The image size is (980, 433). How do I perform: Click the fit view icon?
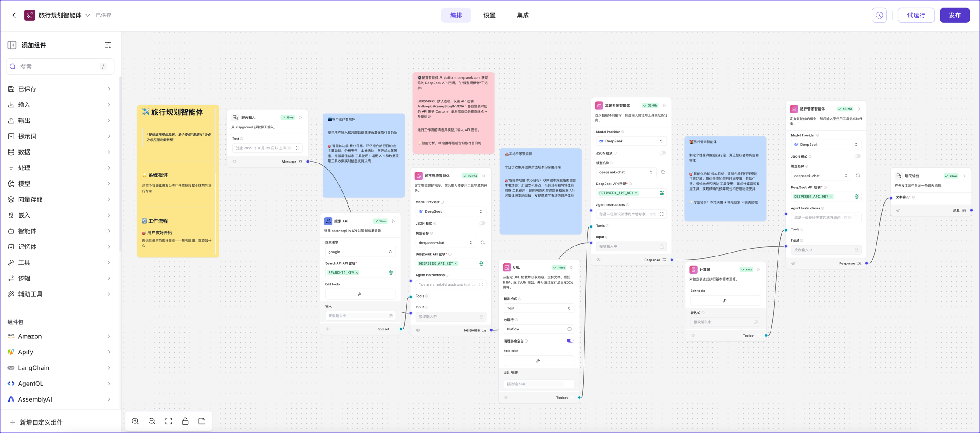[x=169, y=421]
